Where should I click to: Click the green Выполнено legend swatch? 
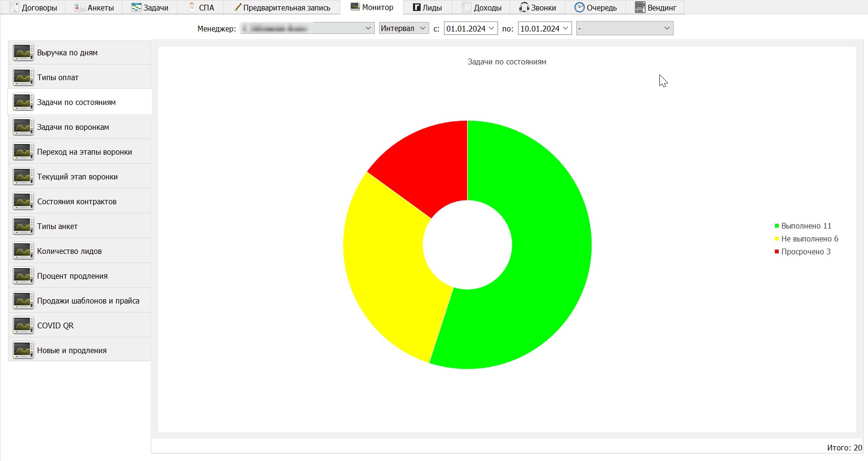click(x=777, y=226)
